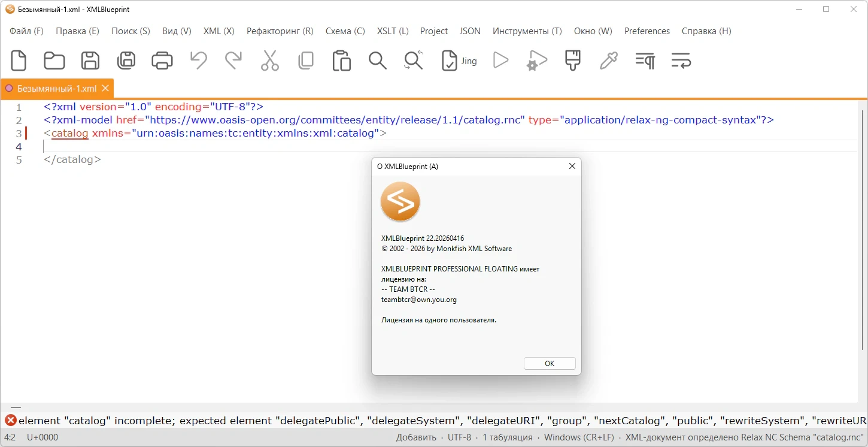Viewport: 868px width, 447px height.
Task: Click the underlined catalog element name
Action: pyautogui.click(x=70, y=133)
